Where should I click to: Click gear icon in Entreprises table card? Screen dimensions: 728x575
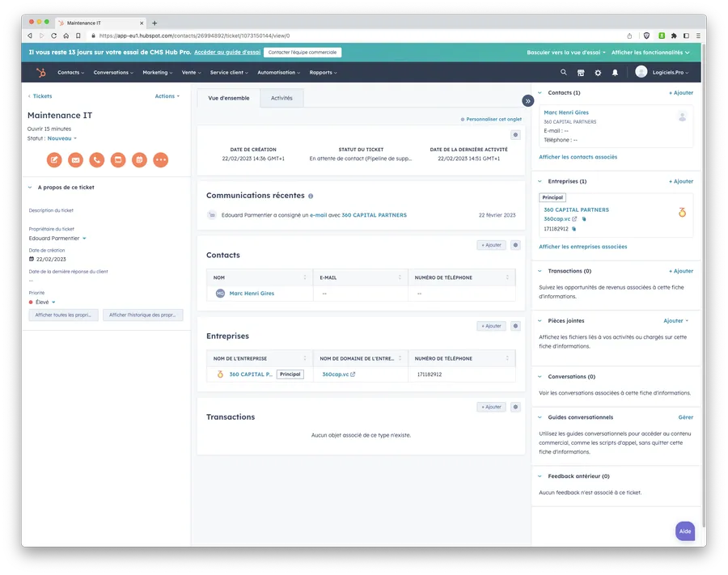click(x=515, y=326)
